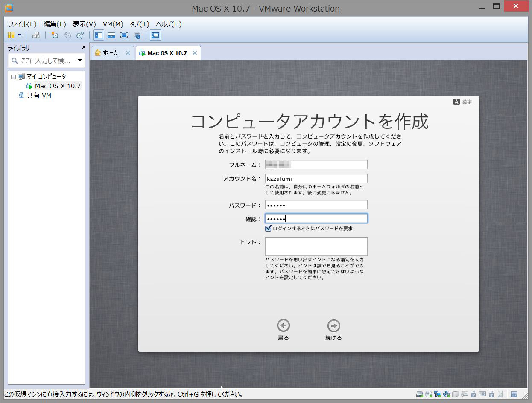Click the hard disk status icon
Screen dimensions: 532x403
[x=420, y=394]
